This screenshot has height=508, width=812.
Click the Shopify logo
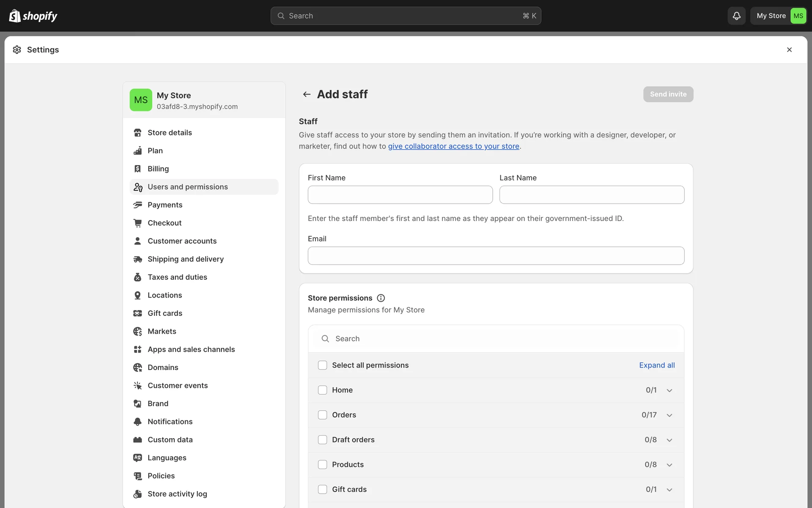point(33,16)
